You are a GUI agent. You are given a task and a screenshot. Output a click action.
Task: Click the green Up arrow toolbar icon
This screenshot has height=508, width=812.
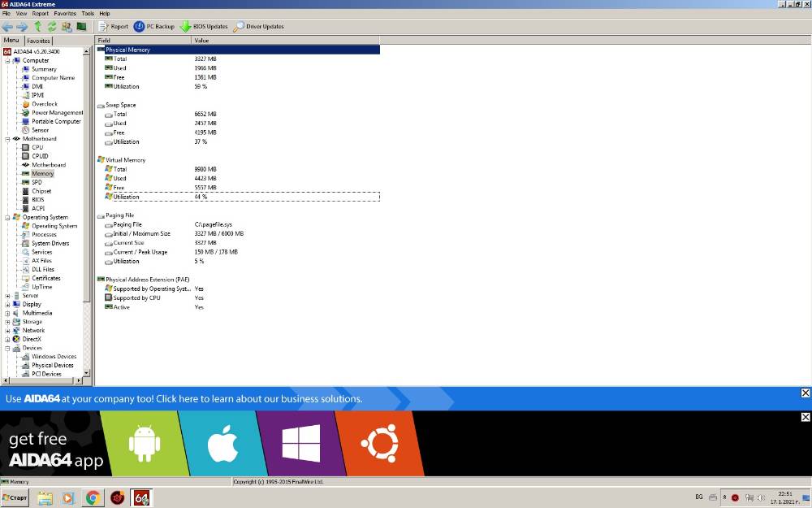(38, 27)
